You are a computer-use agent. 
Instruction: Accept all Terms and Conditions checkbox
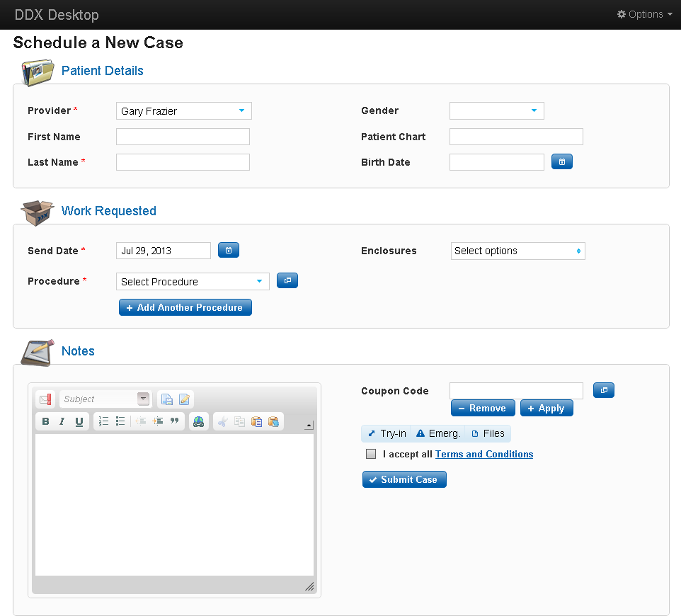pyautogui.click(x=371, y=454)
